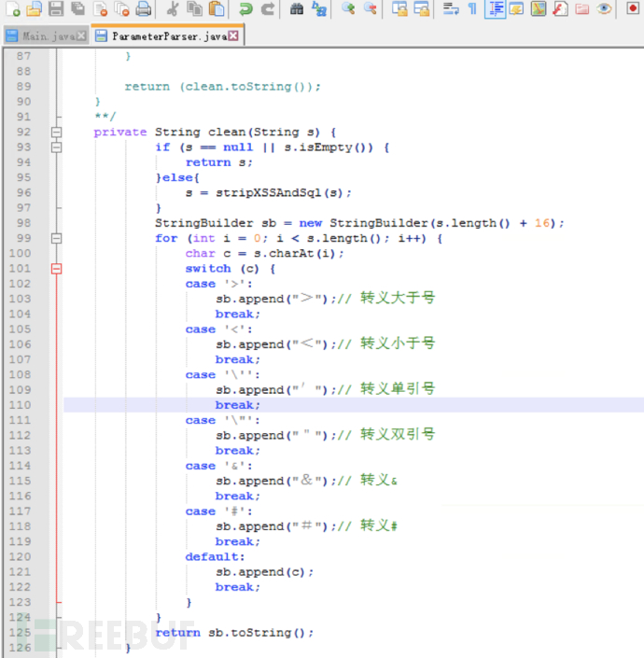Click the Cut scissors icon

pyautogui.click(x=172, y=9)
